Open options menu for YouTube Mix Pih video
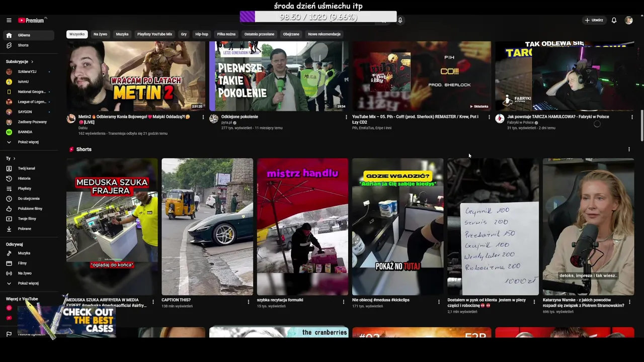 (489, 117)
